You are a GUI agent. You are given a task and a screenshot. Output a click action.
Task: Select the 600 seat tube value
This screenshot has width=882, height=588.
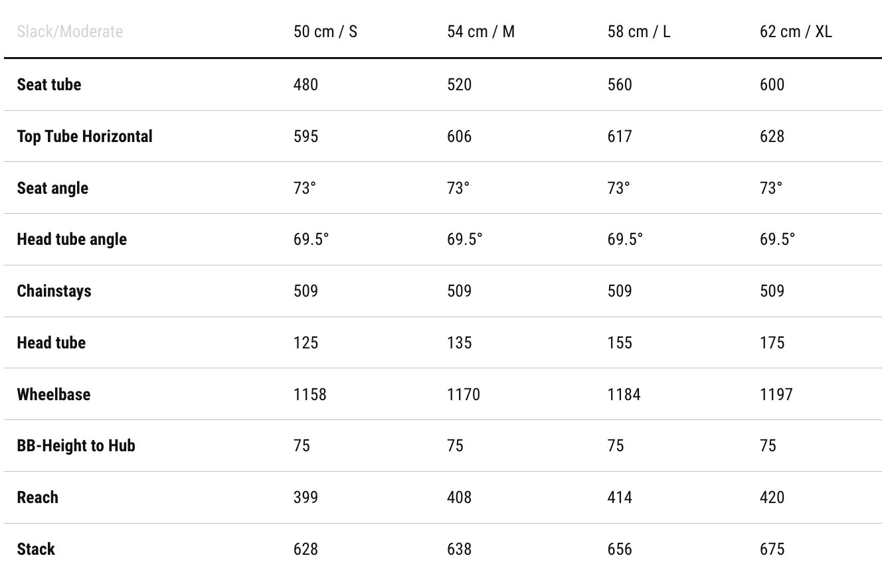[772, 84]
